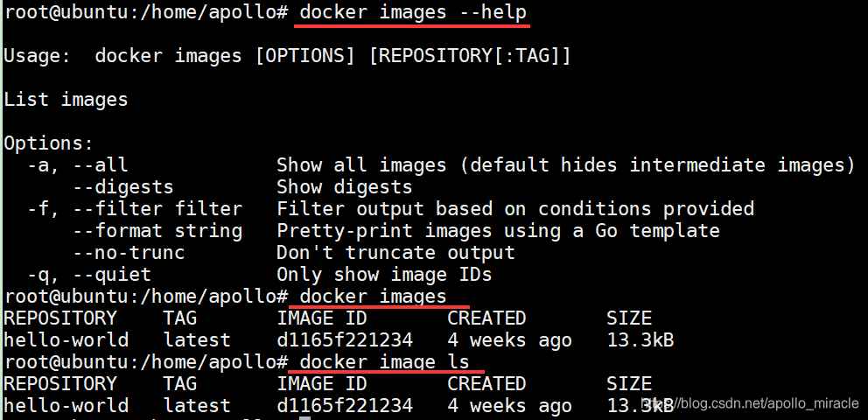Click the plain 'docker images' command without --help

point(373,297)
